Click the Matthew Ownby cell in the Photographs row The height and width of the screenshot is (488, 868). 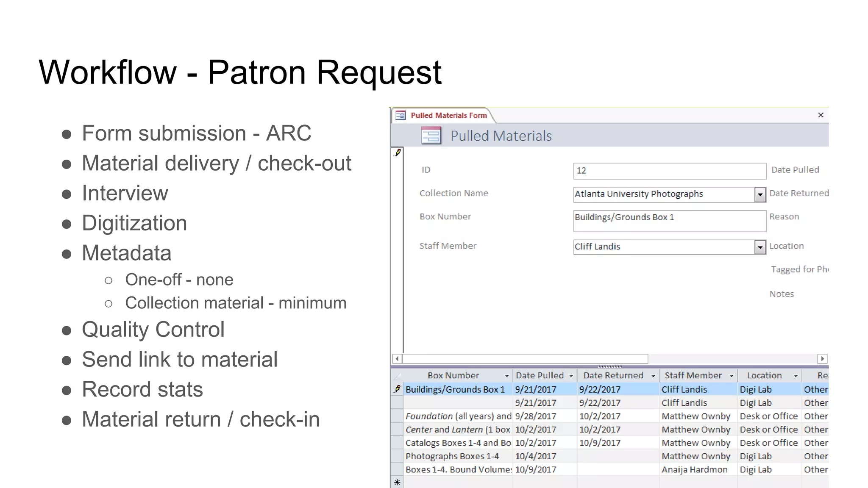698,456
